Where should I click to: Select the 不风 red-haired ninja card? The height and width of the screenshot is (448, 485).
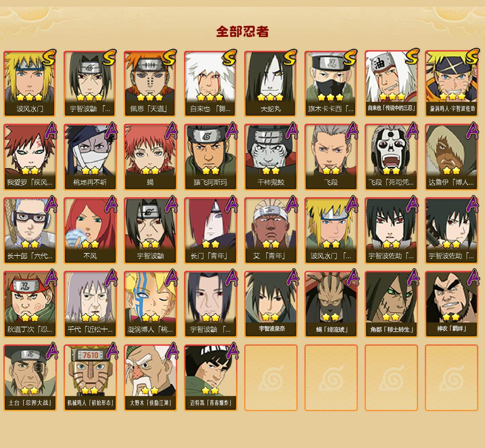pos(90,231)
